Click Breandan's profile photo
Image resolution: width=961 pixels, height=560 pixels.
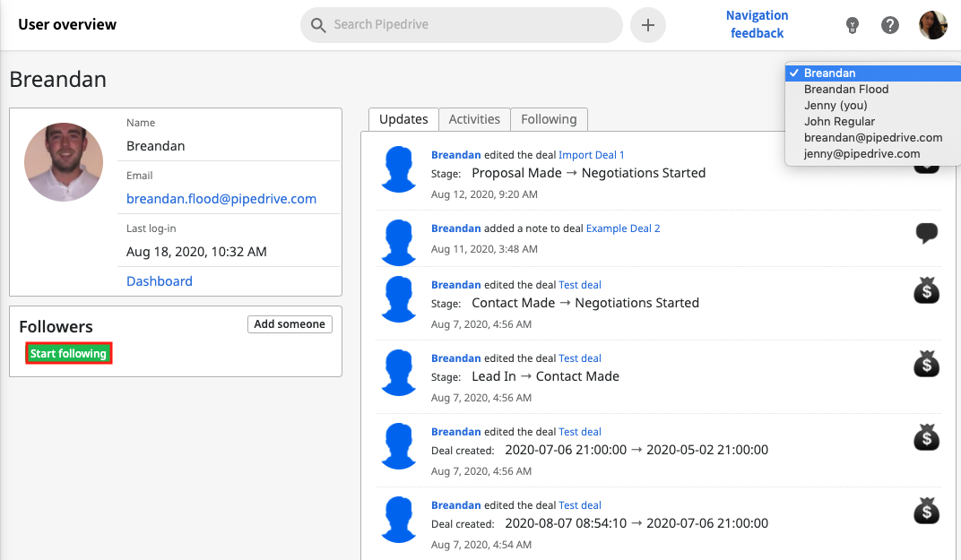(x=64, y=162)
